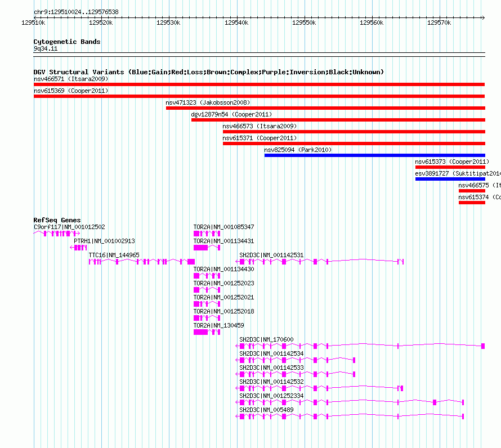The height and width of the screenshot is (448, 501).
Task: Click the TOR2A|NM_130459 label
Action: pyautogui.click(x=218, y=325)
